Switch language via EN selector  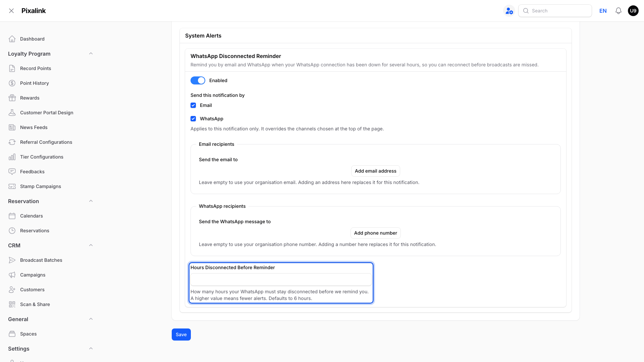click(603, 11)
